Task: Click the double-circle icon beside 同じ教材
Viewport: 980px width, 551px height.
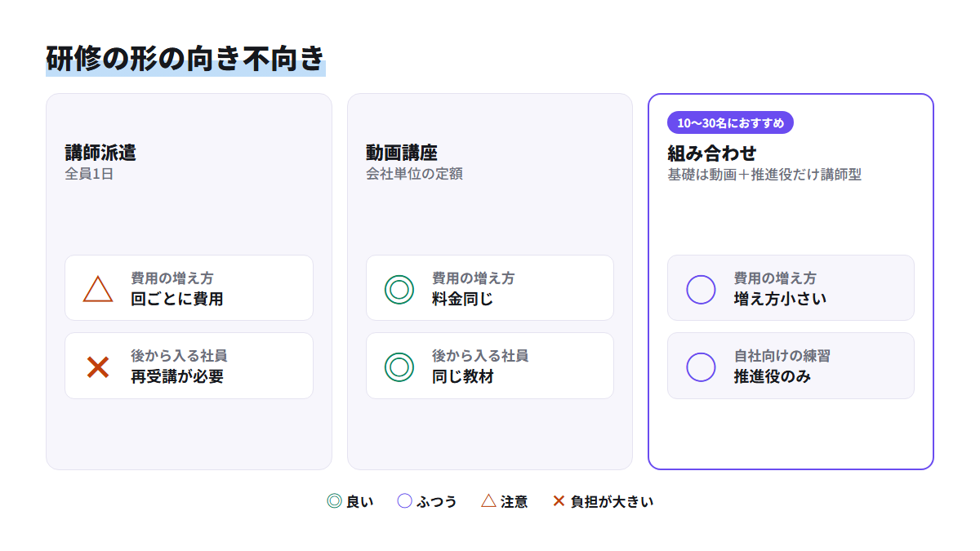Action: [x=399, y=367]
